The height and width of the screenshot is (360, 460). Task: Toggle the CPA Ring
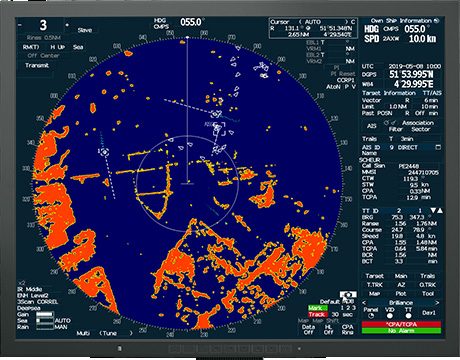click(x=347, y=329)
